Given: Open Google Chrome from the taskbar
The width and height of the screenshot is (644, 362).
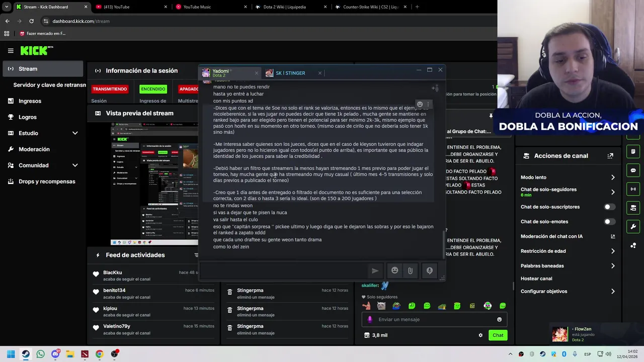Looking at the screenshot, I should pyautogui.click(x=99, y=354).
